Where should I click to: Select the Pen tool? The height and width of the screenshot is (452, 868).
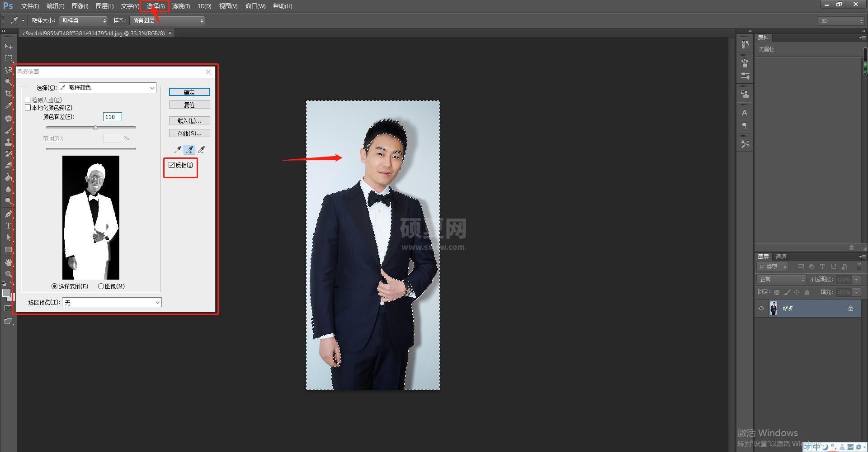[8, 214]
